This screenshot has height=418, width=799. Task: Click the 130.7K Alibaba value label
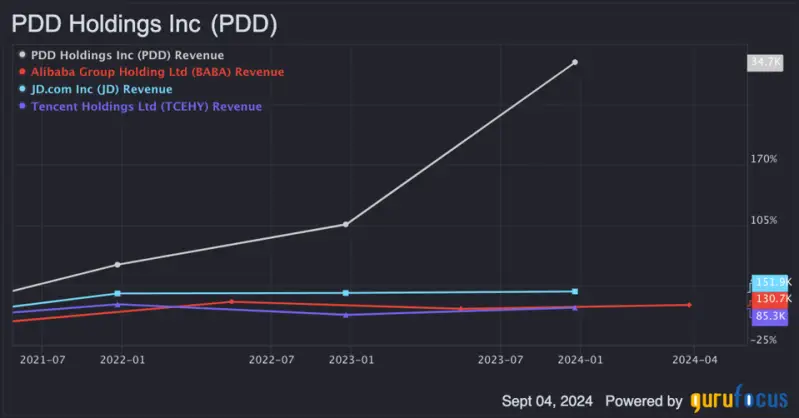point(771,299)
